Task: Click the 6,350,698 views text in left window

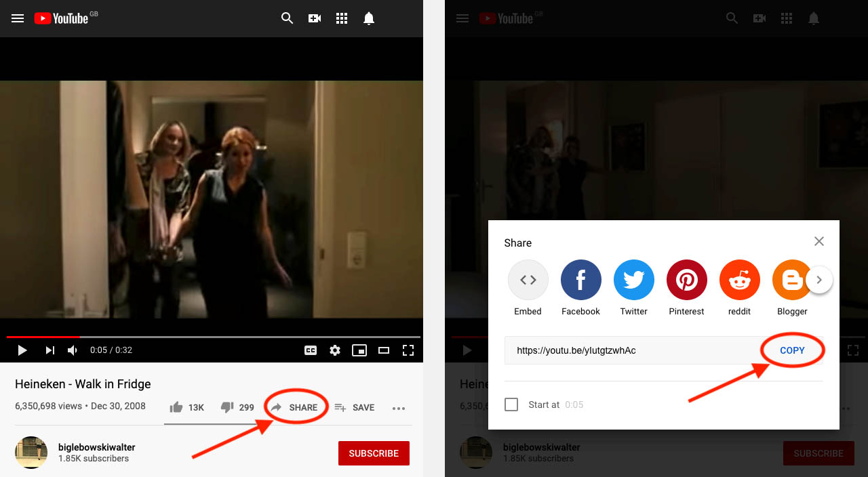Action: pyautogui.click(x=48, y=407)
